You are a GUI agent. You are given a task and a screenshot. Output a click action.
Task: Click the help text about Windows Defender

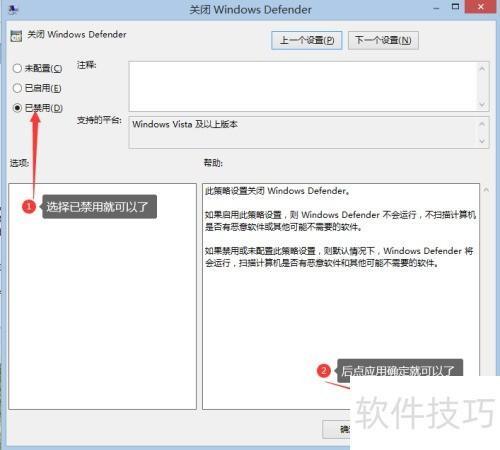point(340,227)
